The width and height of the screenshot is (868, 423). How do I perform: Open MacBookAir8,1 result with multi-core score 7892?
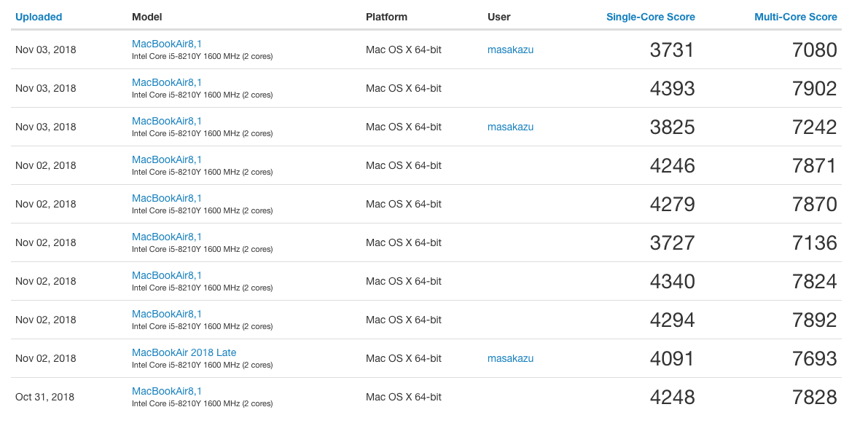167,314
